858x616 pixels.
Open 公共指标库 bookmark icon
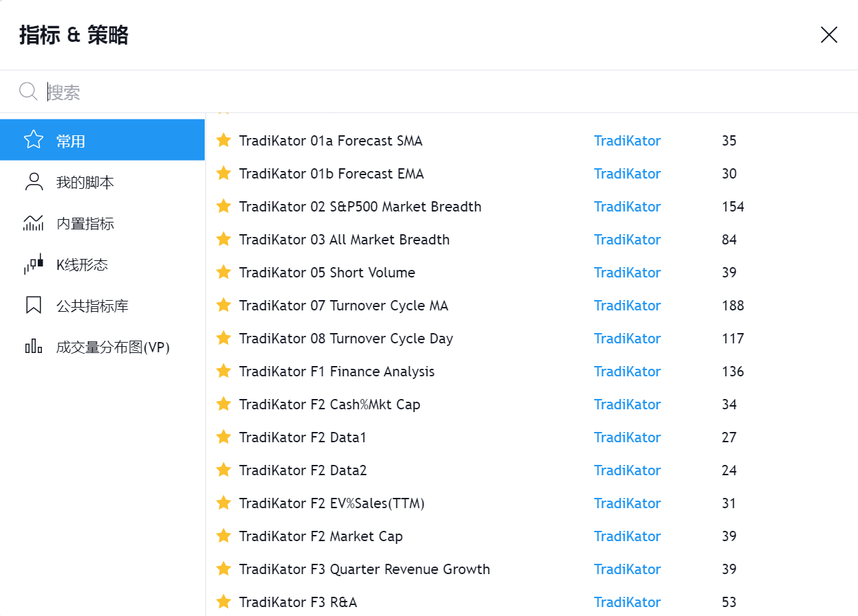tap(33, 306)
